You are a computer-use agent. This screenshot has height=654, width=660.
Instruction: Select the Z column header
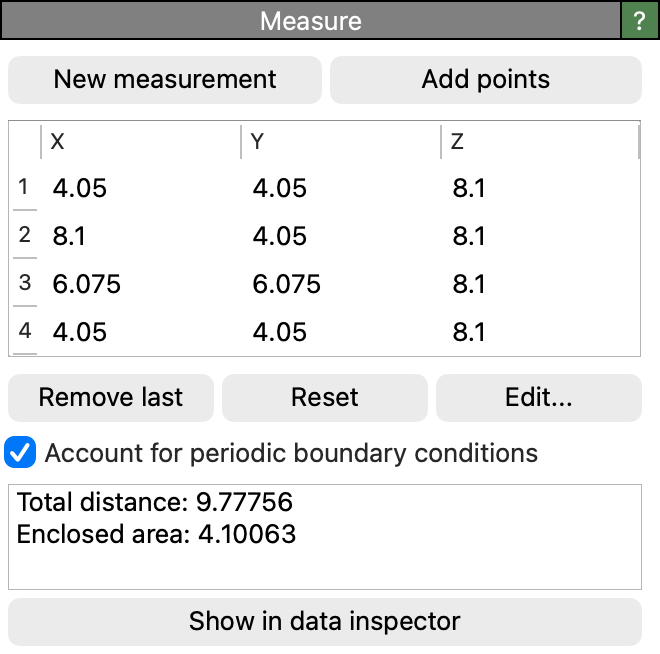coord(540,141)
